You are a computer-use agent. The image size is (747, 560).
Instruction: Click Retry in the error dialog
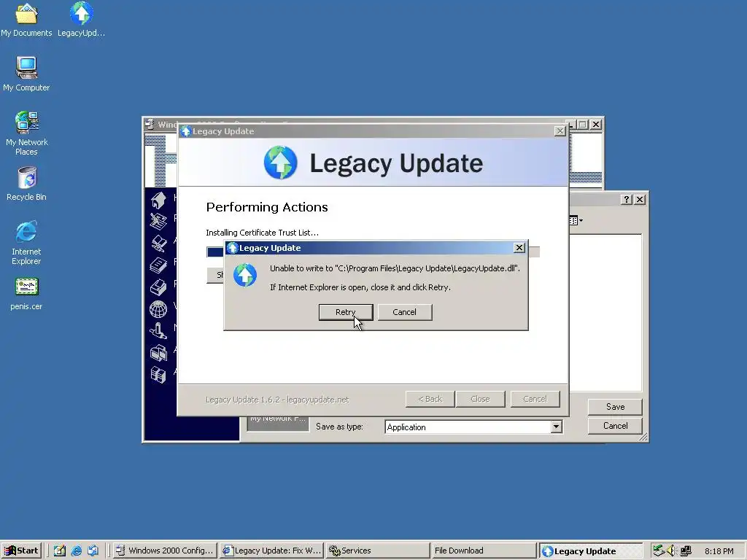coord(345,312)
